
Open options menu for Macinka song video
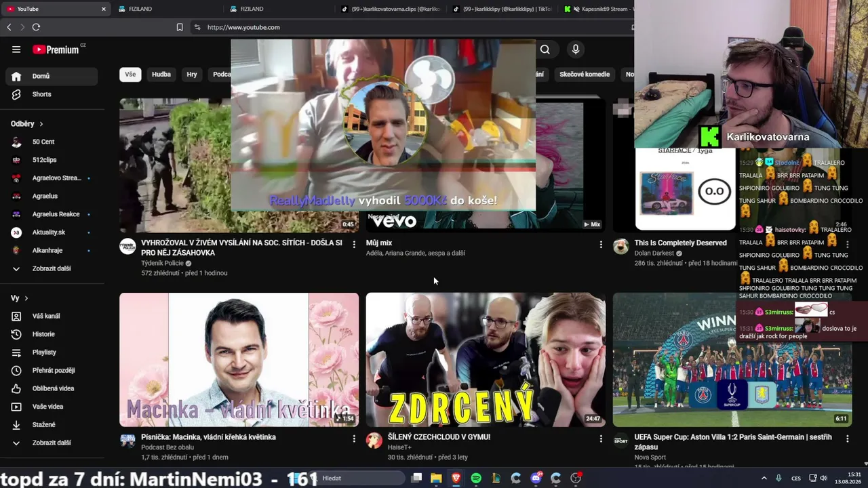click(x=354, y=439)
